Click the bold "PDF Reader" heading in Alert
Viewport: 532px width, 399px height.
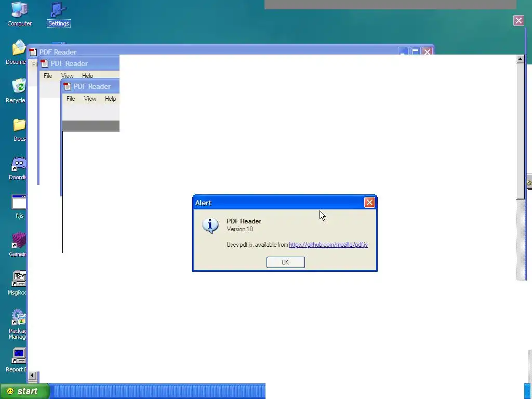point(244,221)
